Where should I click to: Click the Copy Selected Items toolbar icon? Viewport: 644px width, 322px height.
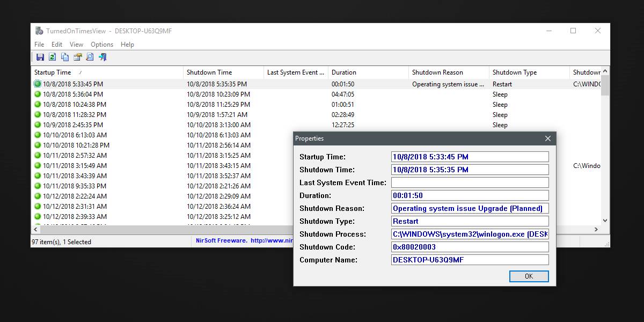point(65,57)
